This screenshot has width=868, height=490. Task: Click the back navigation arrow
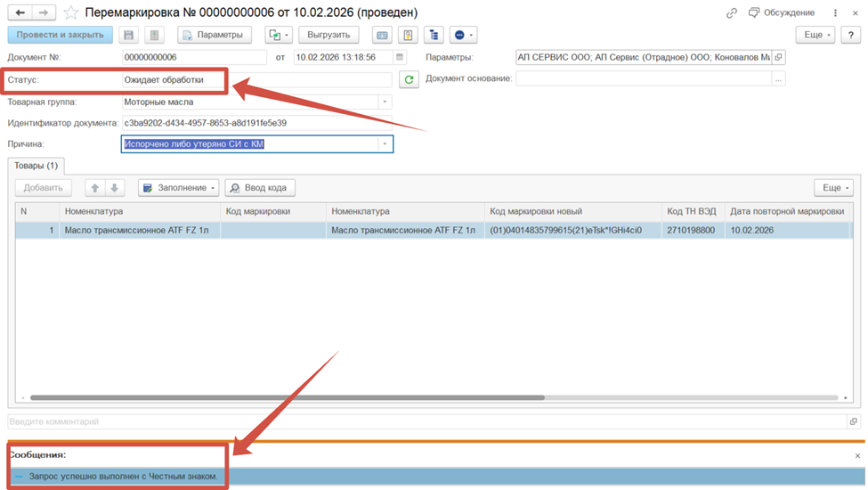(x=20, y=13)
